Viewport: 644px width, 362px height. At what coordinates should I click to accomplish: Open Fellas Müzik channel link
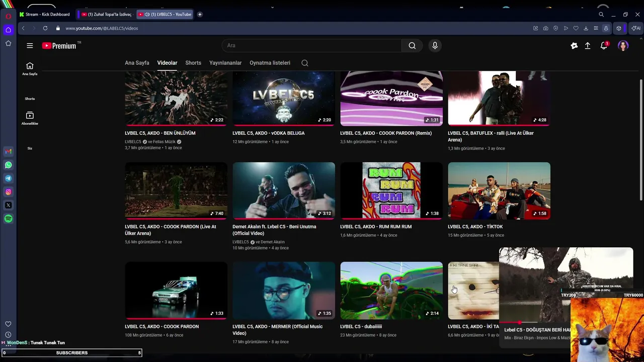click(x=165, y=142)
